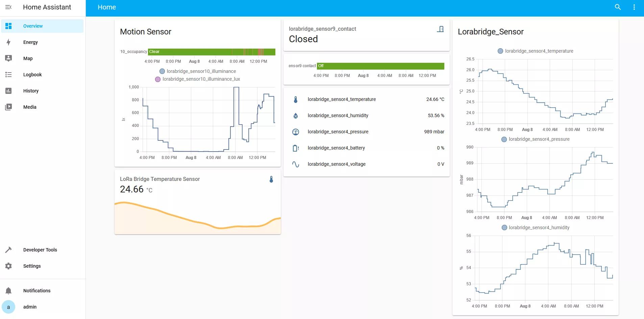644x319 pixels.
Task: Click the search icon in the top bar
Action: pyautogui.click(x=617, y=7)
